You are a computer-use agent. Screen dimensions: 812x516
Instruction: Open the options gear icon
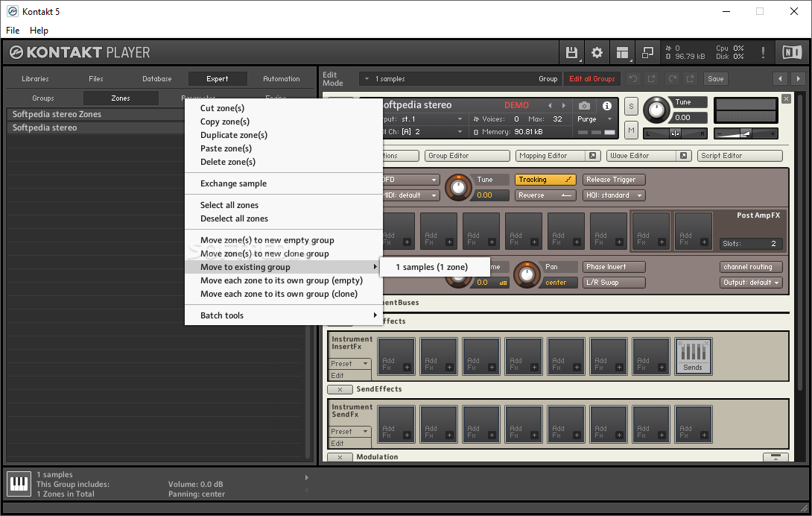pyautogui.click(x=597, y=52)
